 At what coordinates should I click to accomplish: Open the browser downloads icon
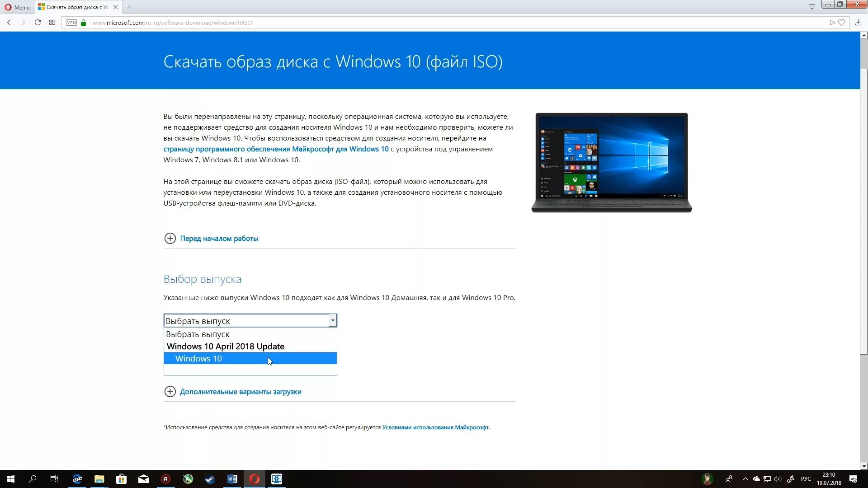(858, 23)
